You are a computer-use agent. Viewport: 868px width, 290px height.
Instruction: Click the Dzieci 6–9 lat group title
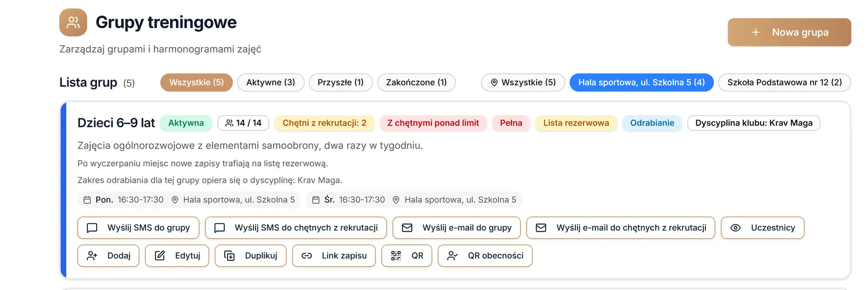point(116,123)
